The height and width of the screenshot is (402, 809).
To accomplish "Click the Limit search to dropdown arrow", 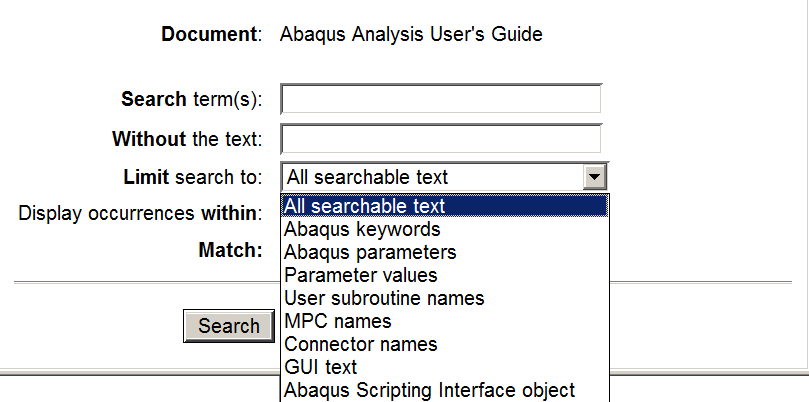I will [x=595, y=178].
